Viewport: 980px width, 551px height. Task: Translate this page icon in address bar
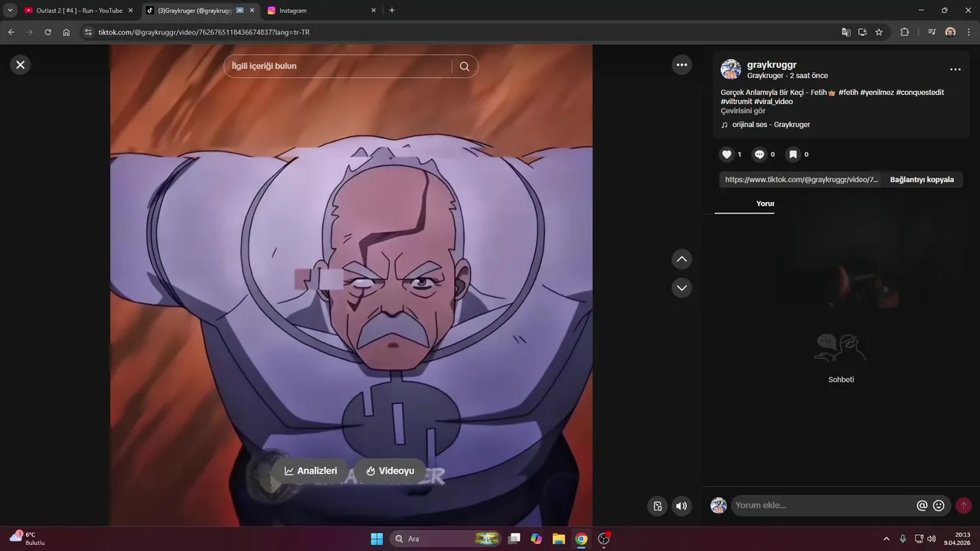pos(845,32)
